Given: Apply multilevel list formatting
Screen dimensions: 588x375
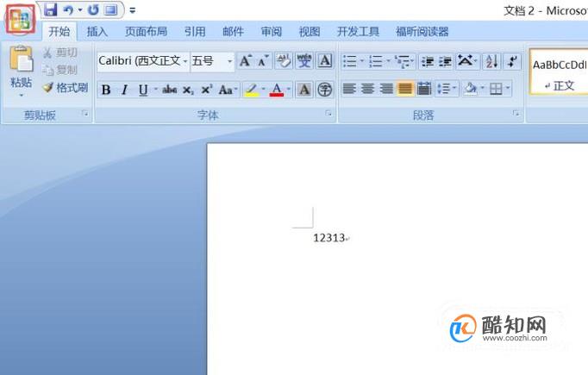Looking at the screenshot, I should pyautogui.click(x=403, y=60).
